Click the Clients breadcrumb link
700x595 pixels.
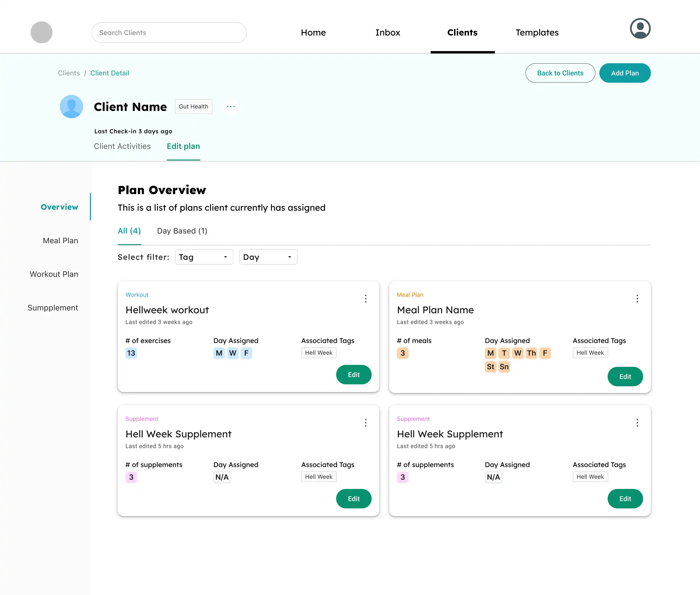pos(69,73)
